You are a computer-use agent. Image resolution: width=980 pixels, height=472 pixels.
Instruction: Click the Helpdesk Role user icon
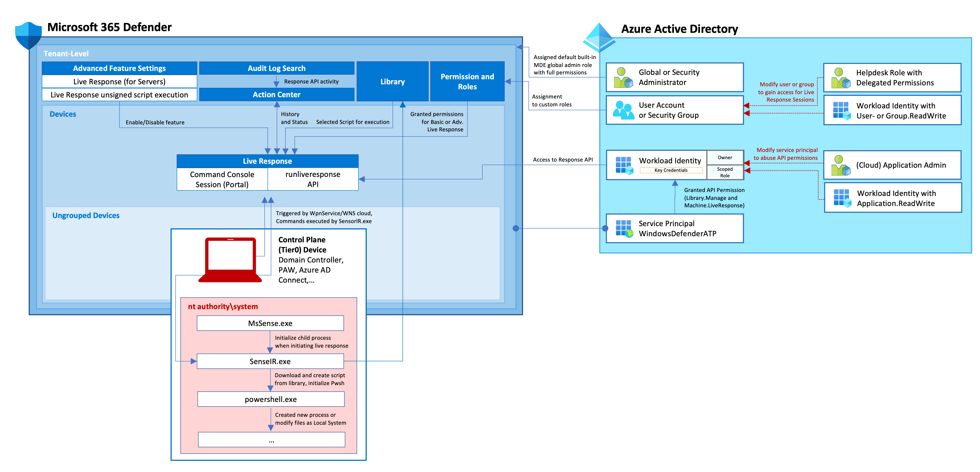click(841, 78)
